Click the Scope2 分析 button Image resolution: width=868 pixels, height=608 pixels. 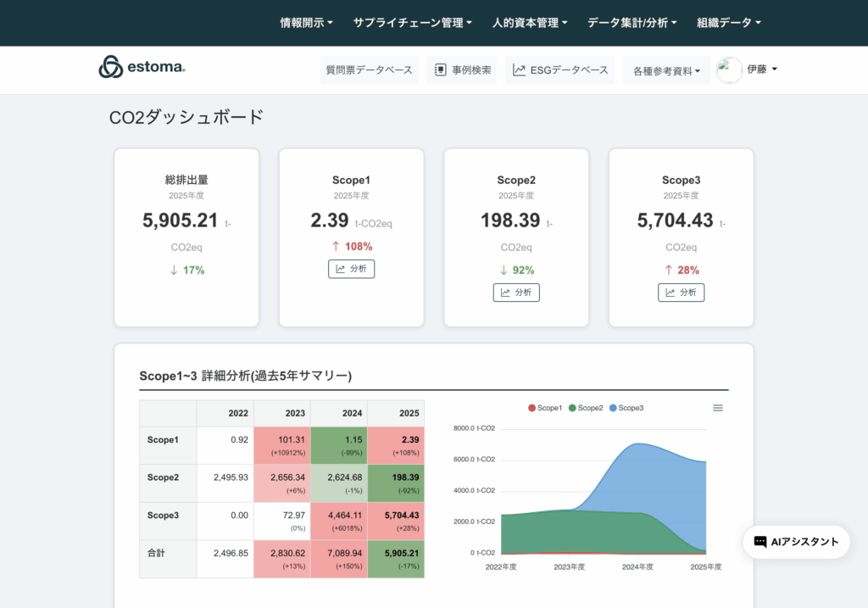coord(516,293)
